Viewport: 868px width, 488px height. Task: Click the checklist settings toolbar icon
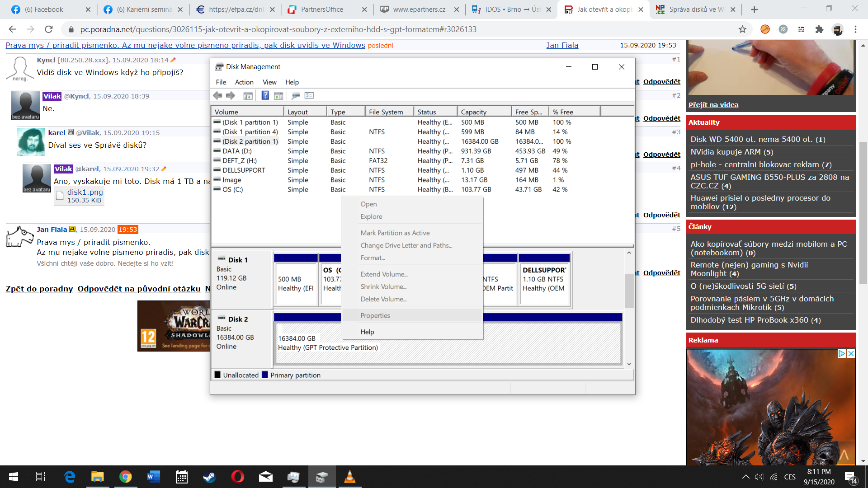(x=309, y=95)
